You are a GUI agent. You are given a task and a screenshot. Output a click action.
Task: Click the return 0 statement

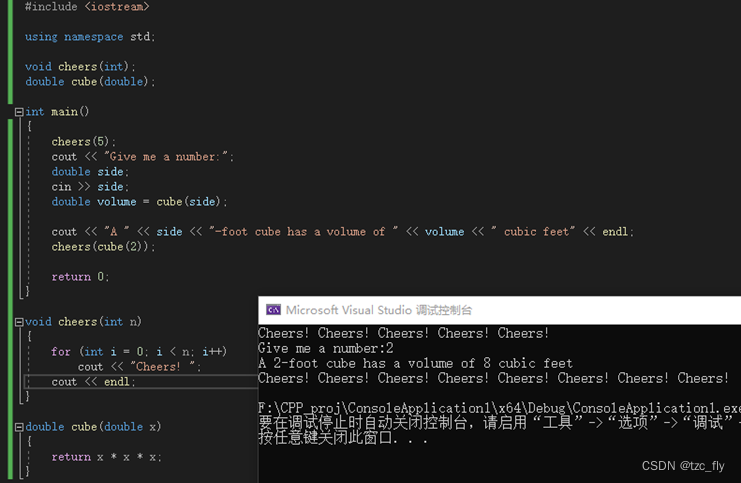click(x=80, y=277)
